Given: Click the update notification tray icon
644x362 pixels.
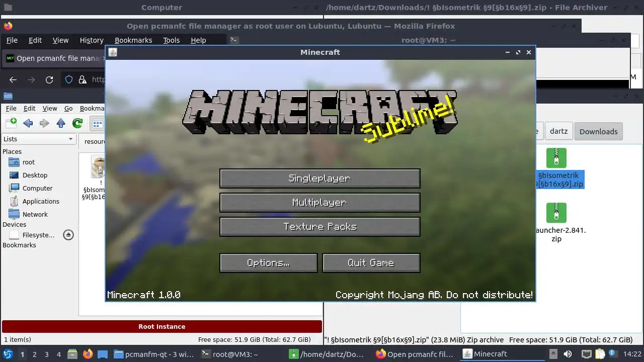Looking at the screenshot, I should pos(614,354).
